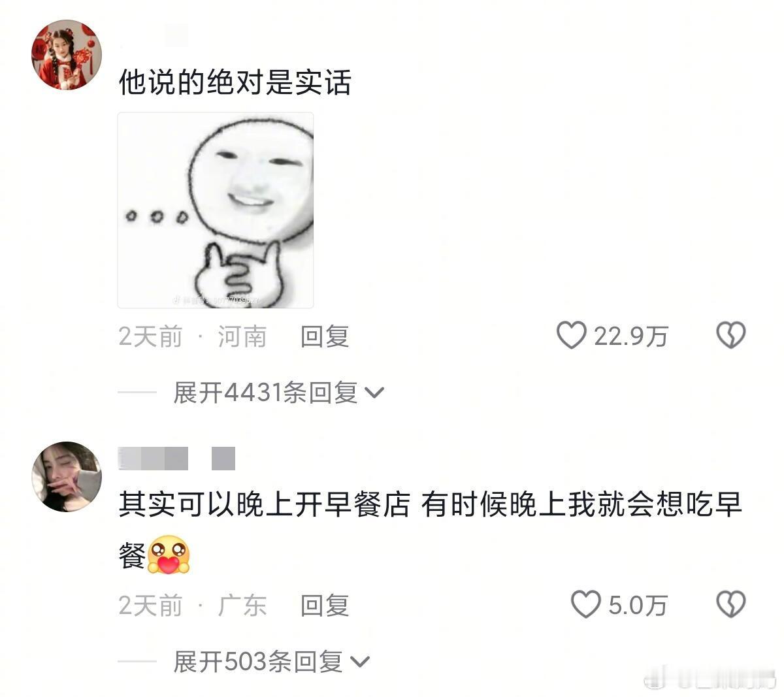Dislike the Henan comment via broken heart
This screenshot has width=784, height=697.
(730, 336)
